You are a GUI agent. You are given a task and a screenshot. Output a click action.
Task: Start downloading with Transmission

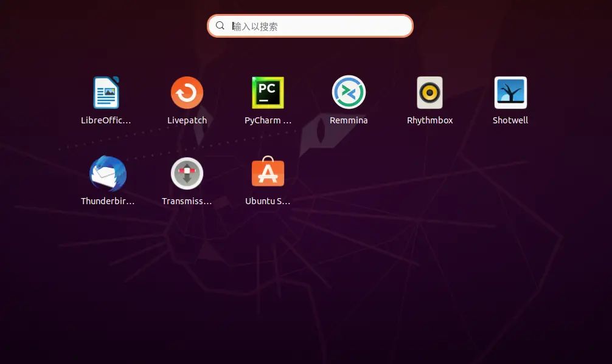(x=187, y=173)
